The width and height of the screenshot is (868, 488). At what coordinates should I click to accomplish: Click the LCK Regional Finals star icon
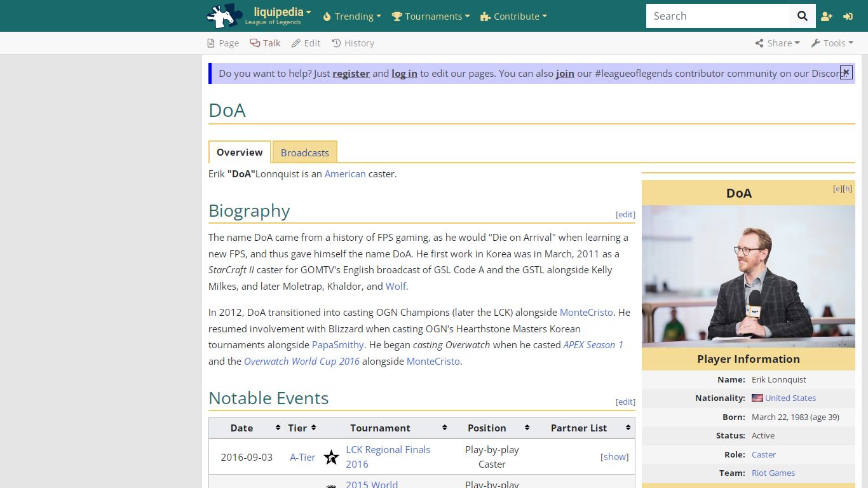tap(331, 457)
